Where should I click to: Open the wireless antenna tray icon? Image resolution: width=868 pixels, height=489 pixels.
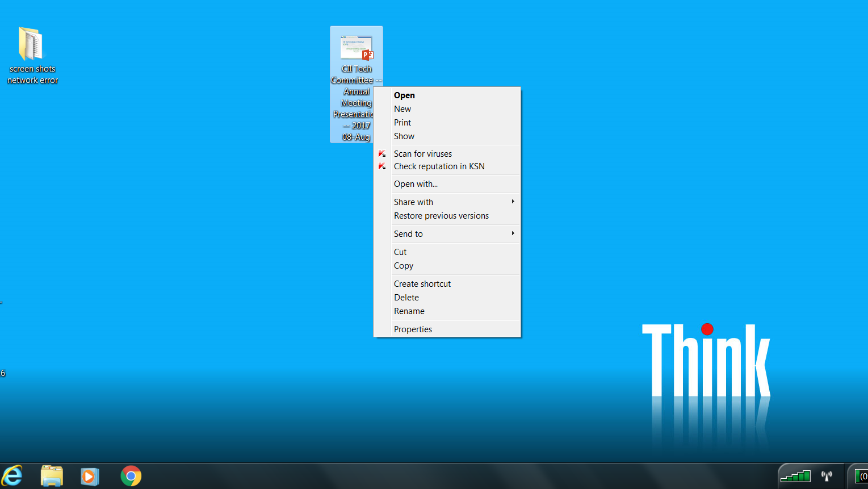[x=827, y=476]
